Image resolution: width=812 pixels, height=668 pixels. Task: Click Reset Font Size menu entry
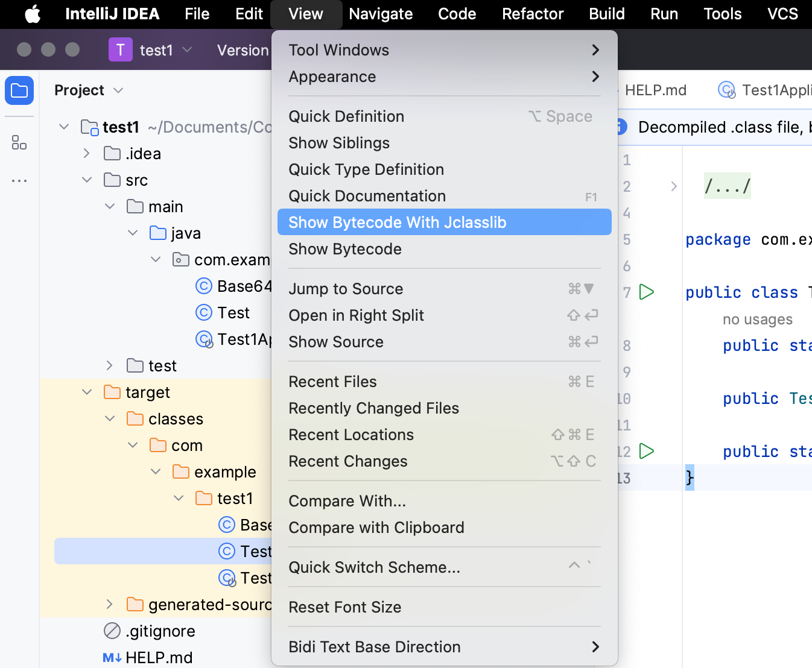point(345,607)
